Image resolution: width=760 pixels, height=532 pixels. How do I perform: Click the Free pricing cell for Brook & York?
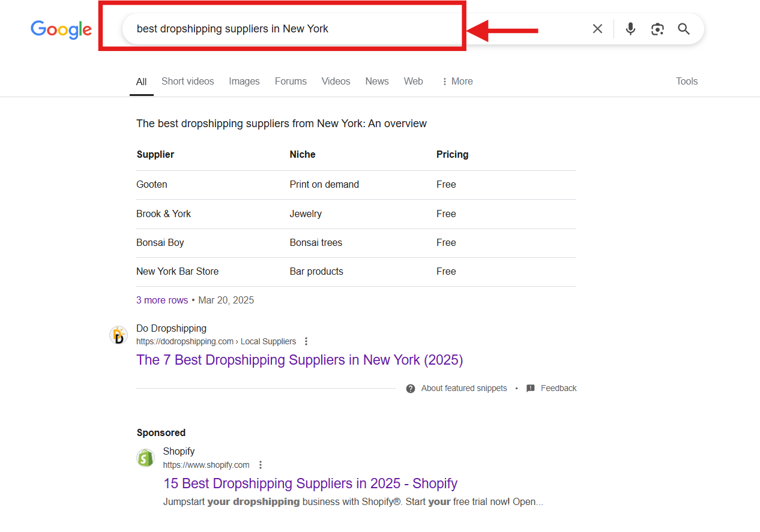446,214
